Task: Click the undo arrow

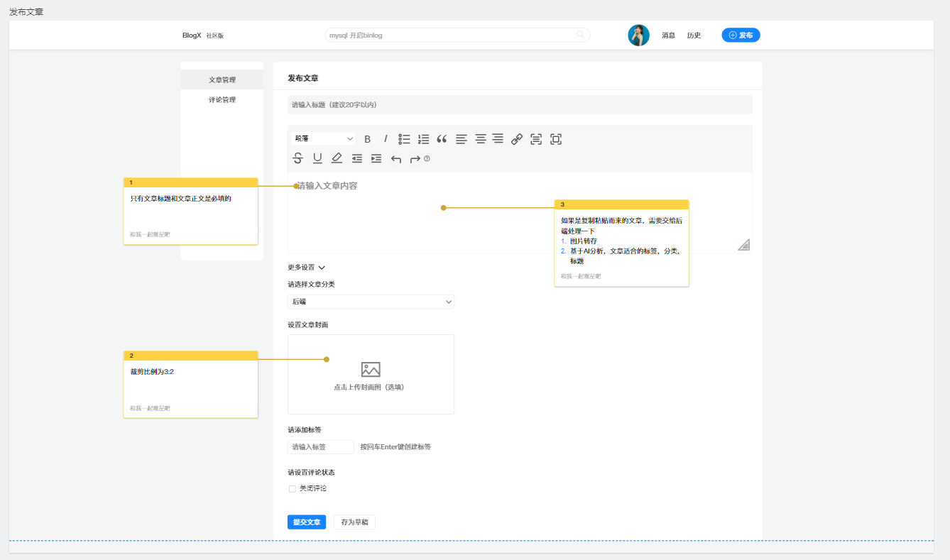Action: click(396, 159)
